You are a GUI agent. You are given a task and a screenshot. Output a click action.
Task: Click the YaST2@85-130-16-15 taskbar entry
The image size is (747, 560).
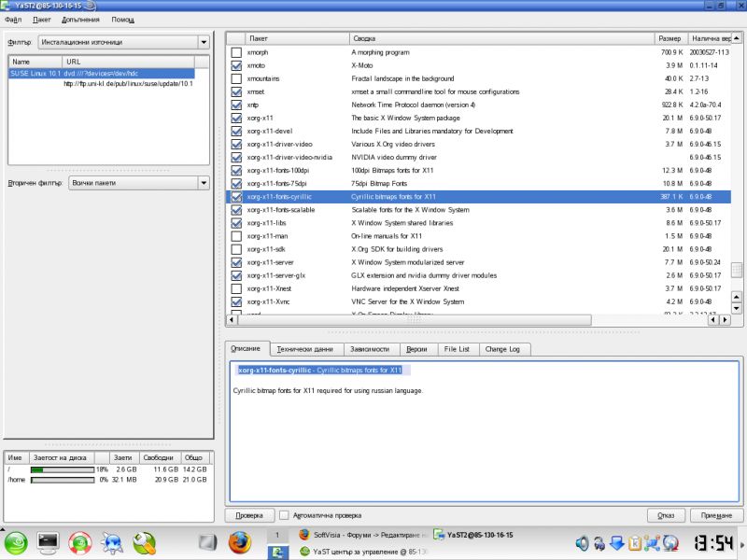473,535
